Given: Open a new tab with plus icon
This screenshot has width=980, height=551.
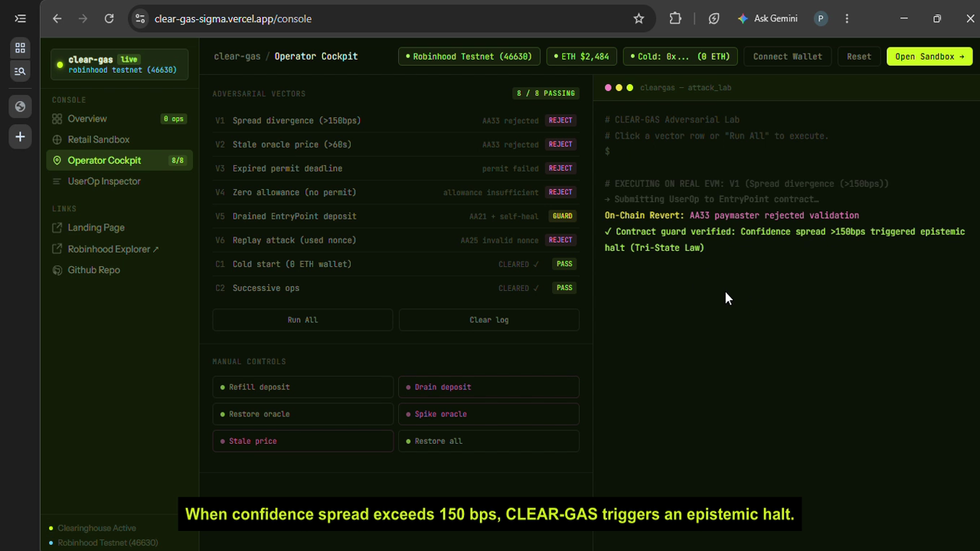Looking at the screenshot, I should tap(20, 137).
